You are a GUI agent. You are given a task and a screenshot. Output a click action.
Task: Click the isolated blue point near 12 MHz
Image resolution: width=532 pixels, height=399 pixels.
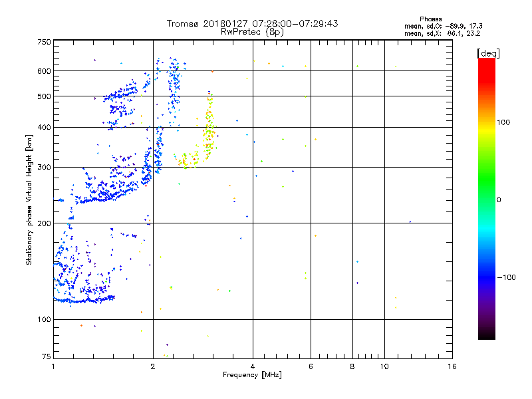[x=410, y=222]
